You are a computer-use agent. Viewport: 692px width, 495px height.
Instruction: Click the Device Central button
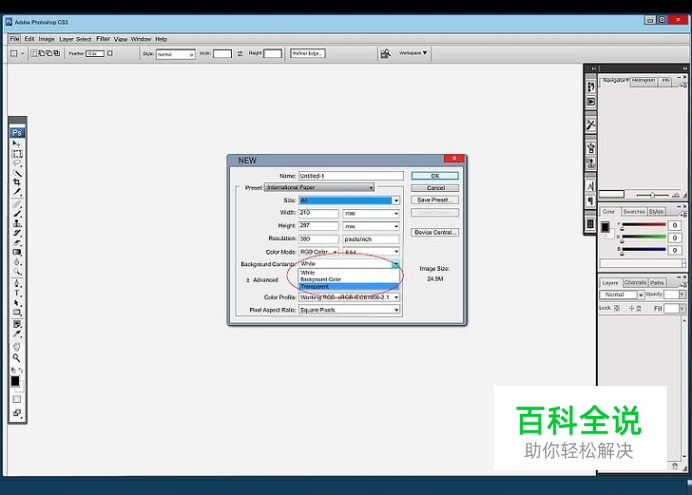pos(435,232)
